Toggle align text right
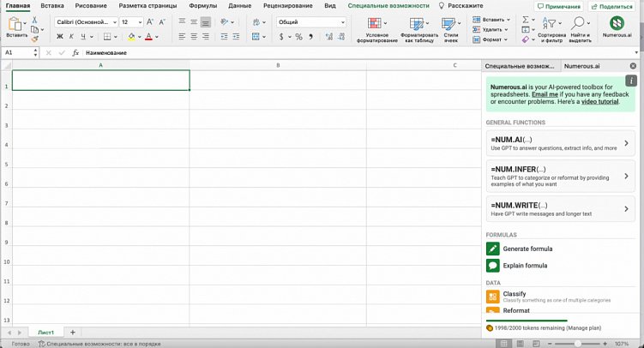Screen dimensions: 644x348 tap(206, 37)
